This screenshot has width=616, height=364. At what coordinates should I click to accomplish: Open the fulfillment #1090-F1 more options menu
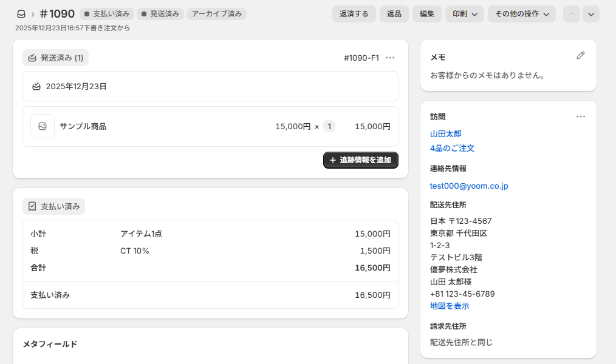(390, 58)
